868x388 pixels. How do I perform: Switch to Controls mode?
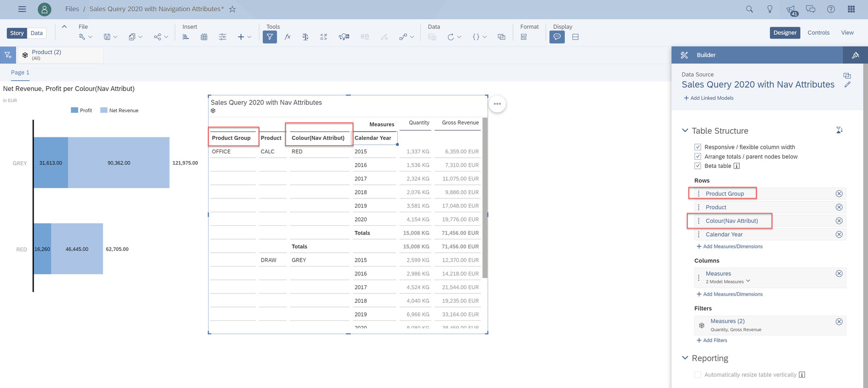coord(818,33)
